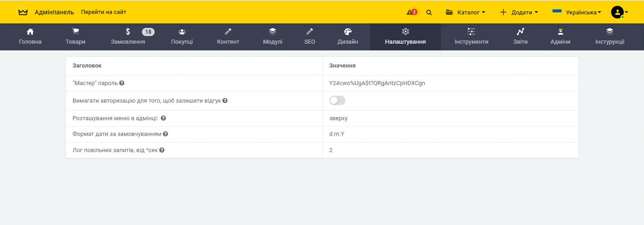Click help icon for Лог повільних запитів
This screenshot has width=644, height=225.
(x=162, y=150)
